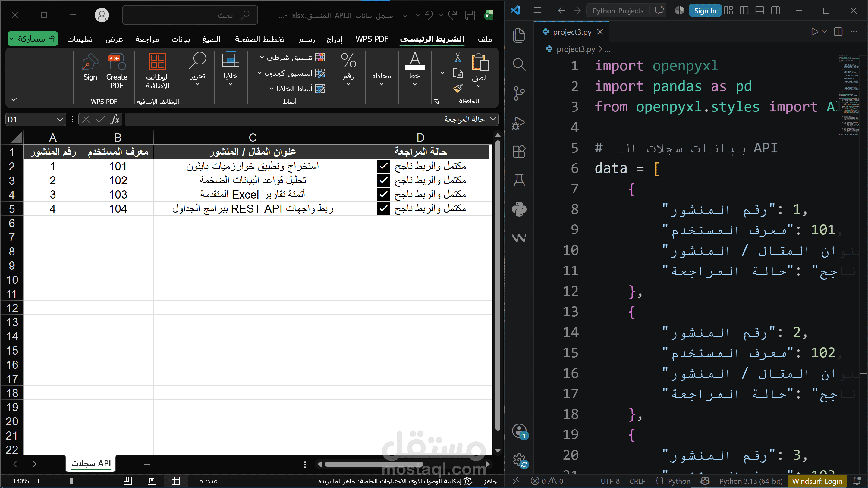Screen dimensions: 868x488
Task: Click the Excel zoom slider handle
Action: click(x=71, y=481)
